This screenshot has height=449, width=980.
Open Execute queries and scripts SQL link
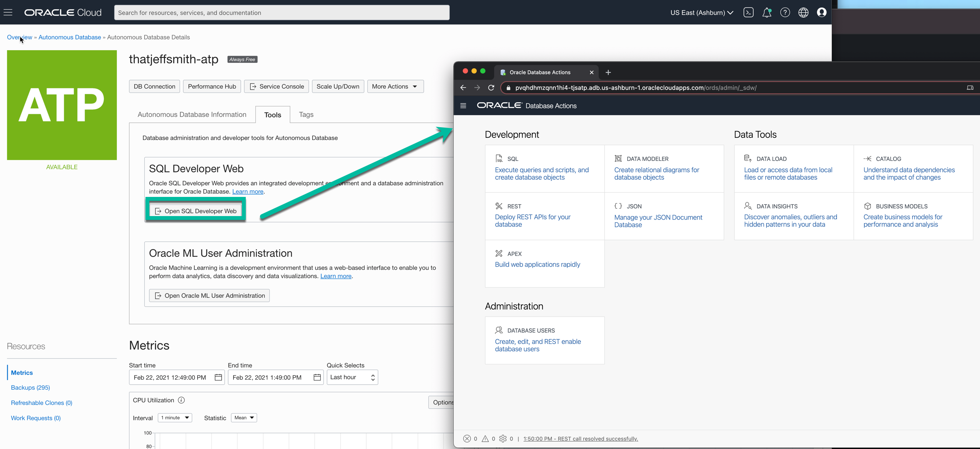(542, 174)
